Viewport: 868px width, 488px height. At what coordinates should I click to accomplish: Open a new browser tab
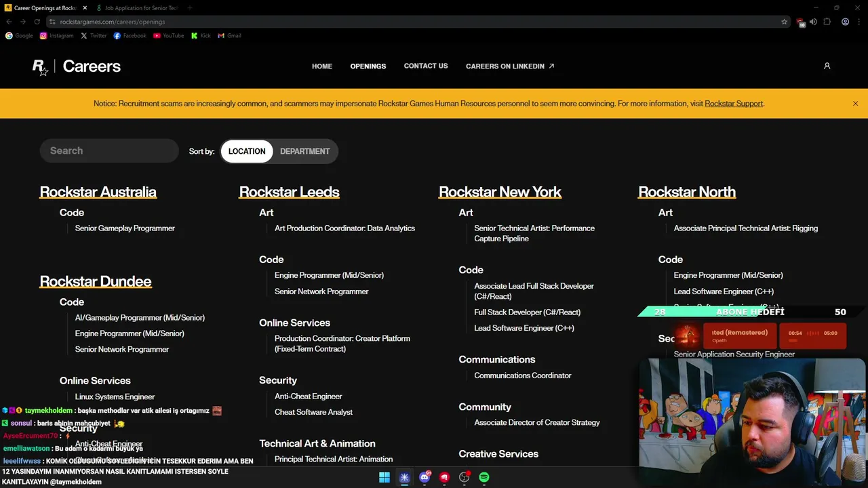[189, 8]
